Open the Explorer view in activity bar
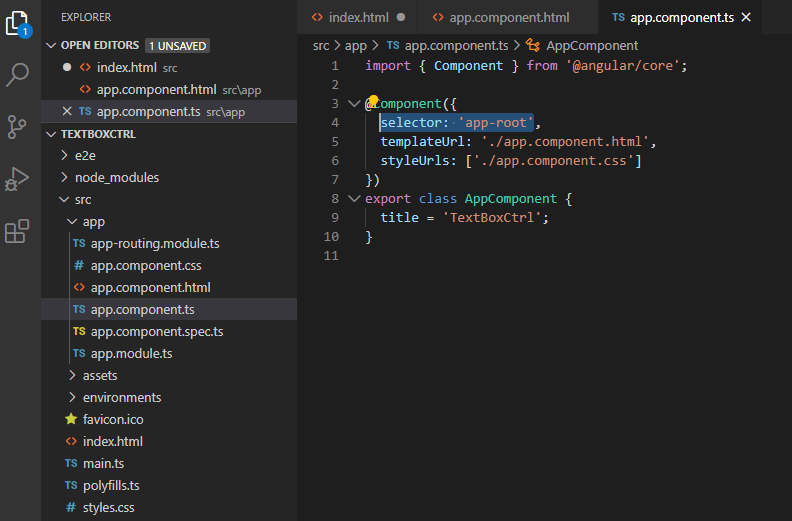Viewport: 792px width, 521px height. click(x=18, y=24)
